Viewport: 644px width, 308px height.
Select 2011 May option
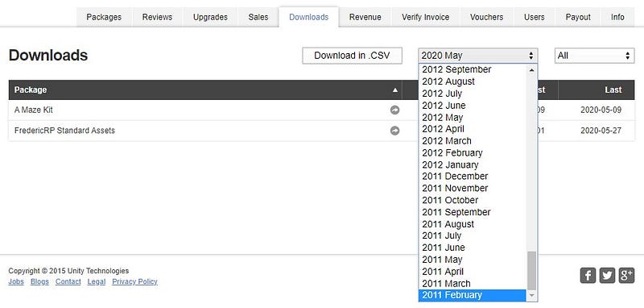point(473,260)
